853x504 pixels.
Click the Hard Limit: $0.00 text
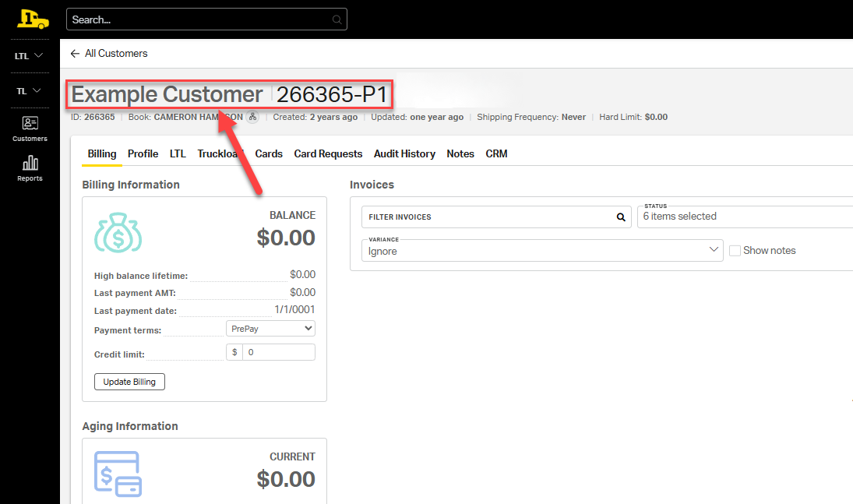[633, 117]
